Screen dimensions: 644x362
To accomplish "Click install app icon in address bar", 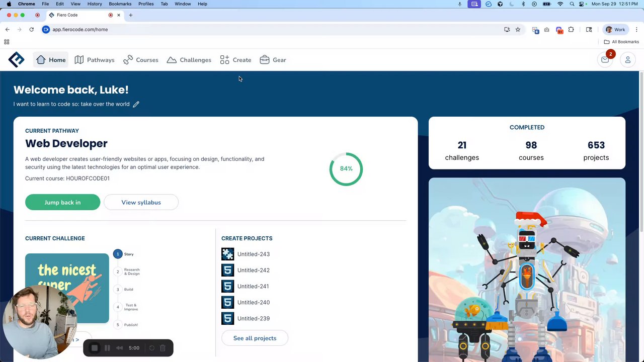I will pyautogui.click(x=507, y=30).
